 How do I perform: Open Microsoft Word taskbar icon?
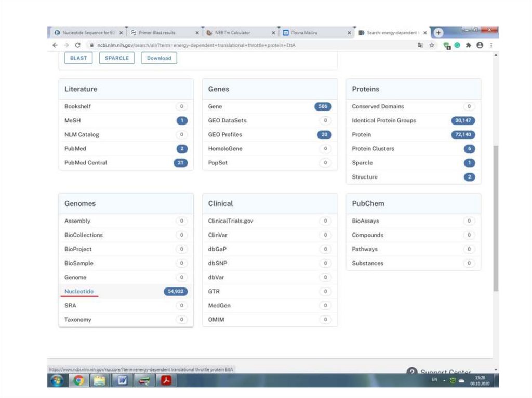(122, 380)
